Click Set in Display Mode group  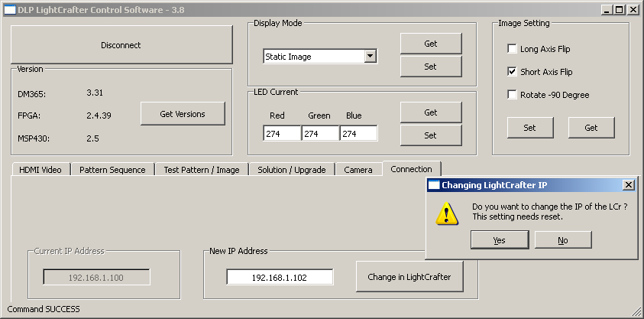click(x=431, y=67)
